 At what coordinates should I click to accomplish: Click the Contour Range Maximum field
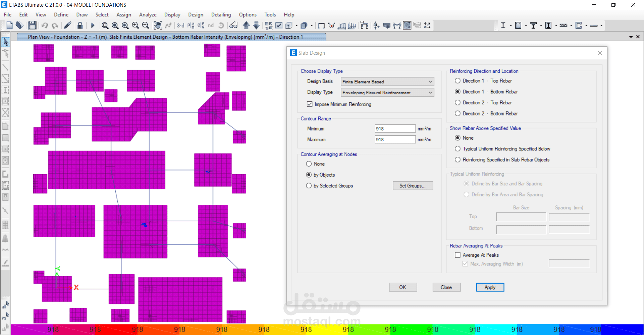tap(395, 140)
